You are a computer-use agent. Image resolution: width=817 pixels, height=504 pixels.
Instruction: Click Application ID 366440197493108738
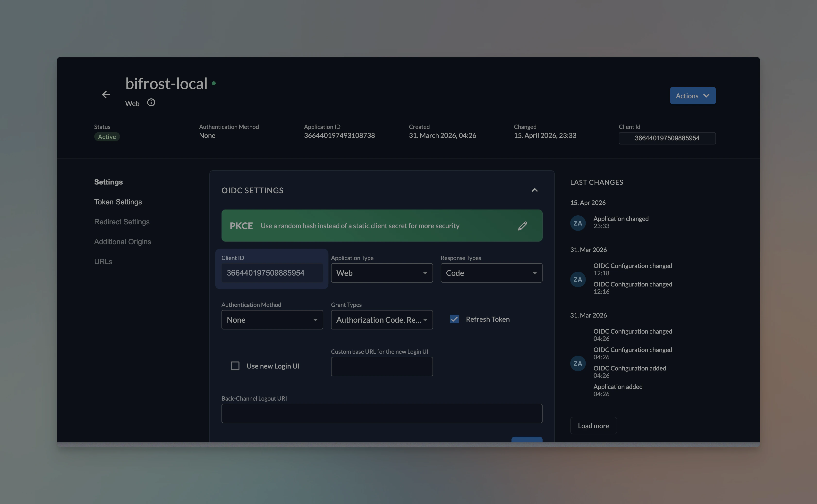[x=339, y=135]
